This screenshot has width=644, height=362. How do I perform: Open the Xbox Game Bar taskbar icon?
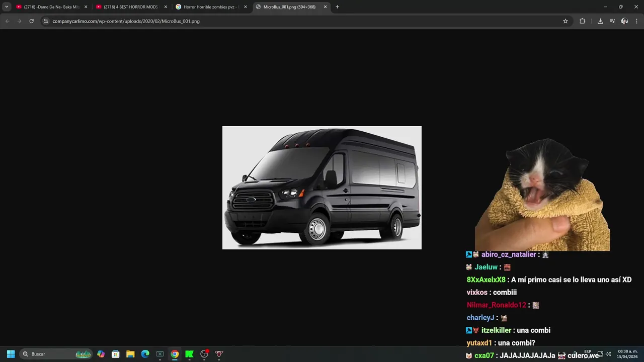(x=160, y=354)
